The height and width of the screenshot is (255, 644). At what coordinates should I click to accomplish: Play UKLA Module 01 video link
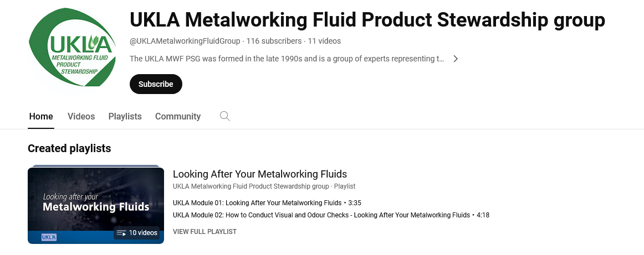click(257, 203)
